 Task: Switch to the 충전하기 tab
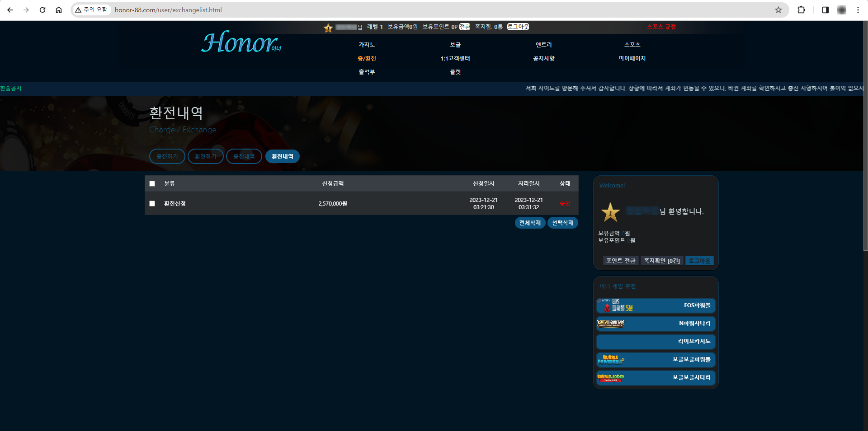[x=167, y=156]
